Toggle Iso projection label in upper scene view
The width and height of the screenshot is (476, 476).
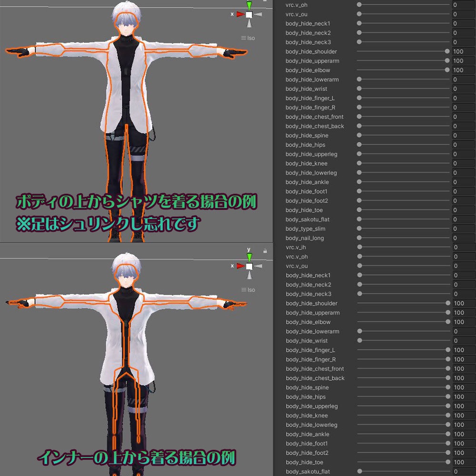coord(248,38)
